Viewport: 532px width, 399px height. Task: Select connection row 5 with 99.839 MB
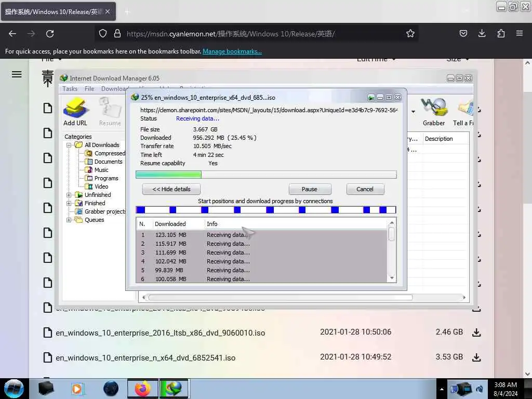262,270
